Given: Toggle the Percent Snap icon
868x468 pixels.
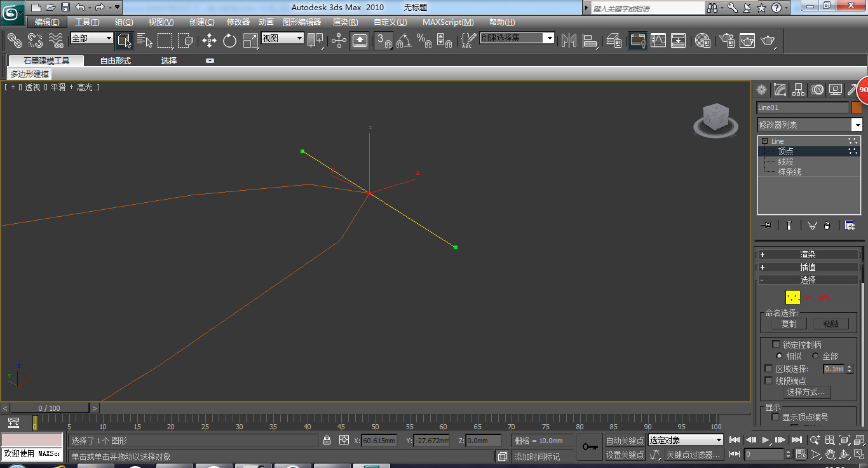Looking at the screenshot, I should [424, 41].
